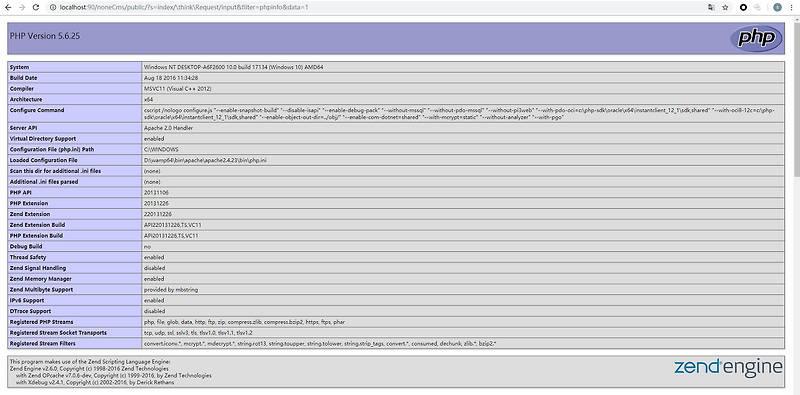
Task: Select the Debug Build label
Action: pos(26,246)
